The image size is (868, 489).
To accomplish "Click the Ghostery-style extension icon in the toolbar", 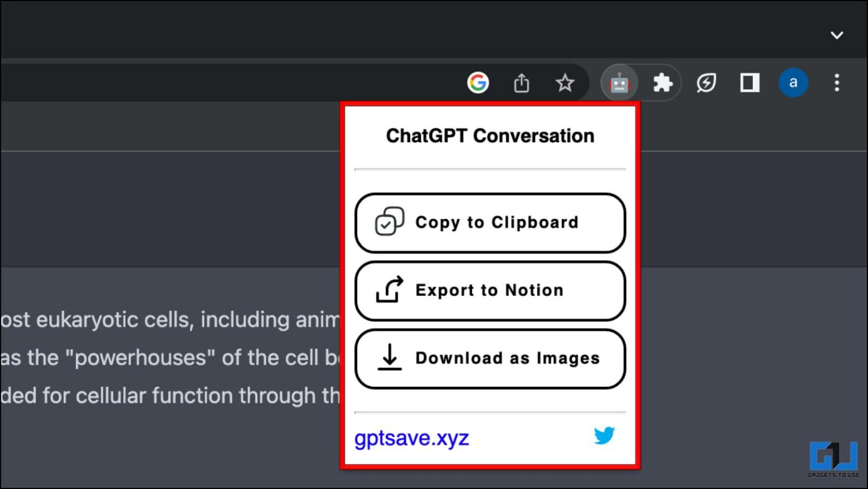I will [706, 82].
